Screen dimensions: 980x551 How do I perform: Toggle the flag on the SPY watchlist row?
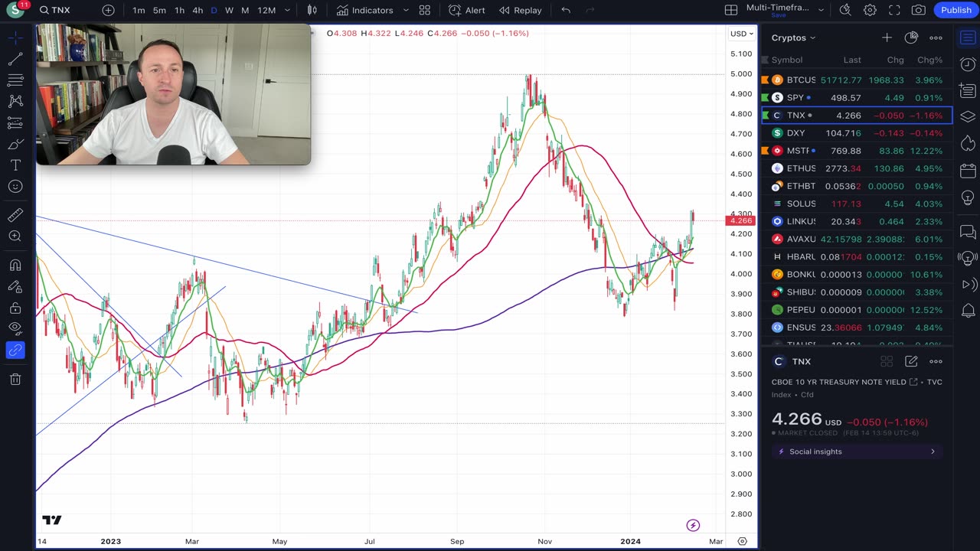pyautogui.click(x=765, y=97)
